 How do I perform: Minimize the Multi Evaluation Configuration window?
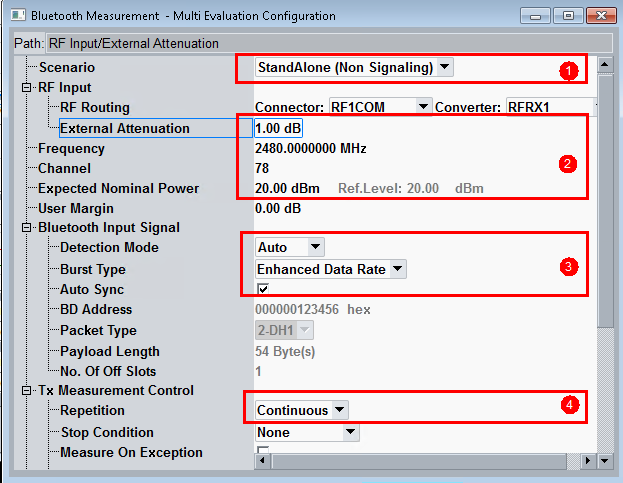(x=535, y=16)
